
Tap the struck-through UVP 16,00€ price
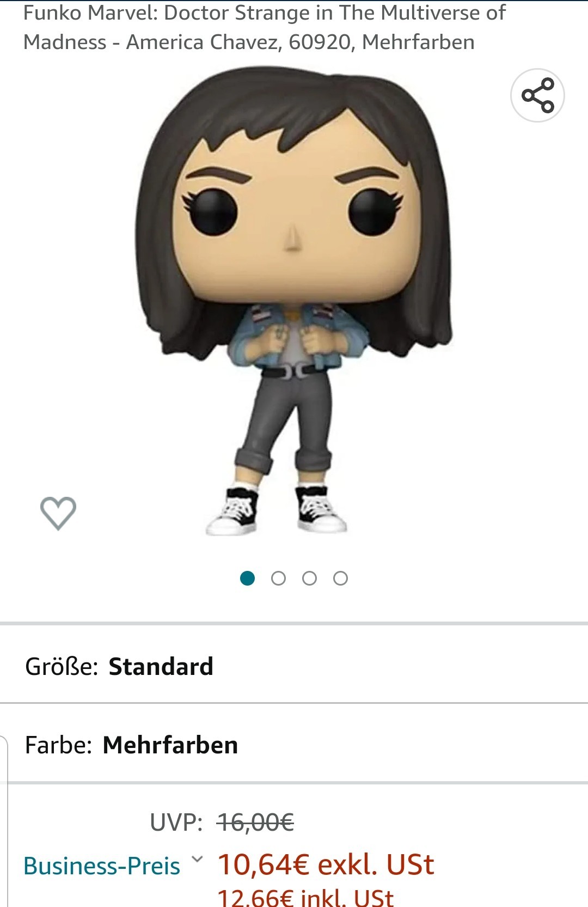pyautogui.click(x=255, y=822)
